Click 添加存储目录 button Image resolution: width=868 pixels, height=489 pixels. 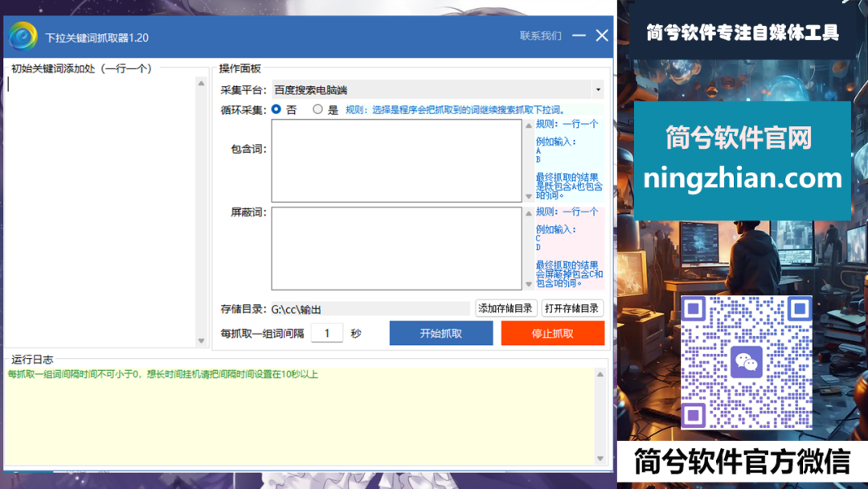click(506, 308)
